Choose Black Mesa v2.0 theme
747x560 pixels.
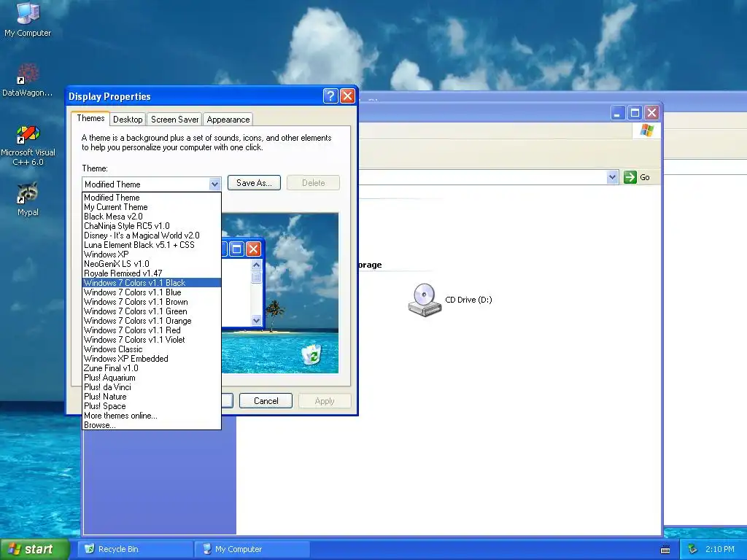coord(152,217)
